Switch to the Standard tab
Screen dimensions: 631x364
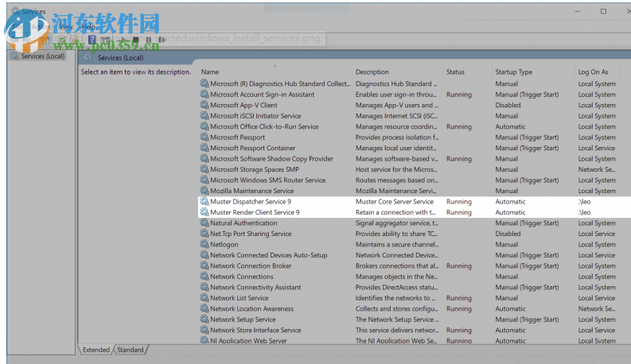[130, 350]
